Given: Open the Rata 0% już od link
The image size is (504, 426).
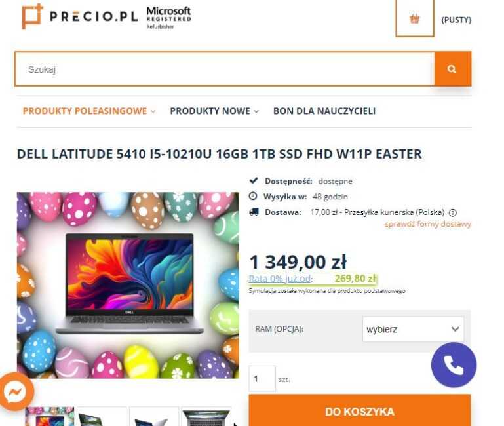Looking at the screenshot, I should (x=281, y=279).
